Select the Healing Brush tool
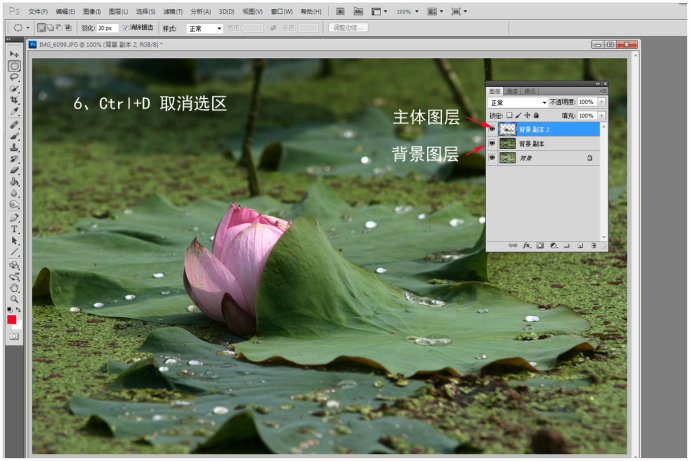This screenshot has width=690, height=461. 14,125
